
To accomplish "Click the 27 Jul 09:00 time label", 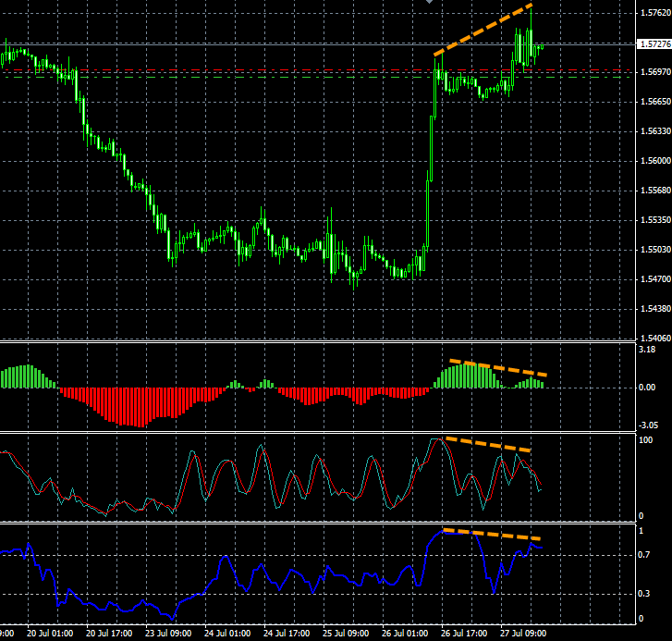I will pos(523,634).
